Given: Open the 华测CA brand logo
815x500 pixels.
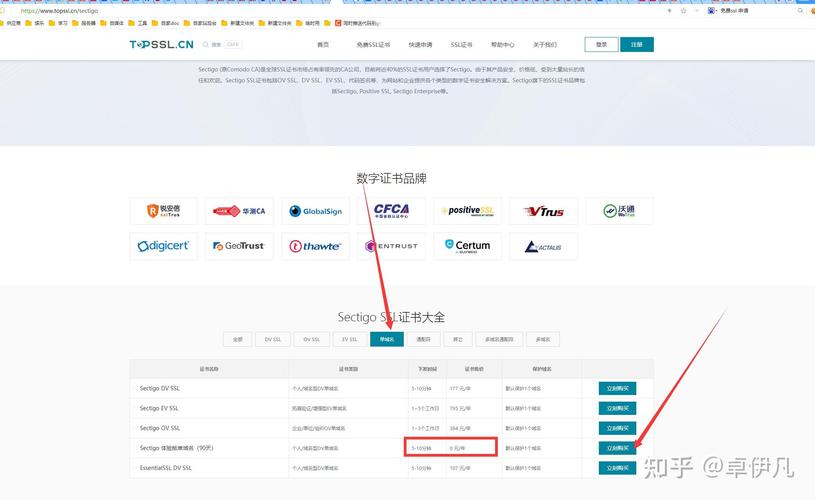Looking at the screenshot, I should point(239,211).
